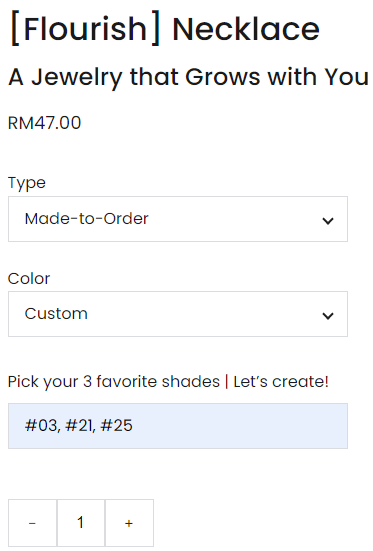
Task: Click the Type label above dropdown
Action: (x=27, y=183)
